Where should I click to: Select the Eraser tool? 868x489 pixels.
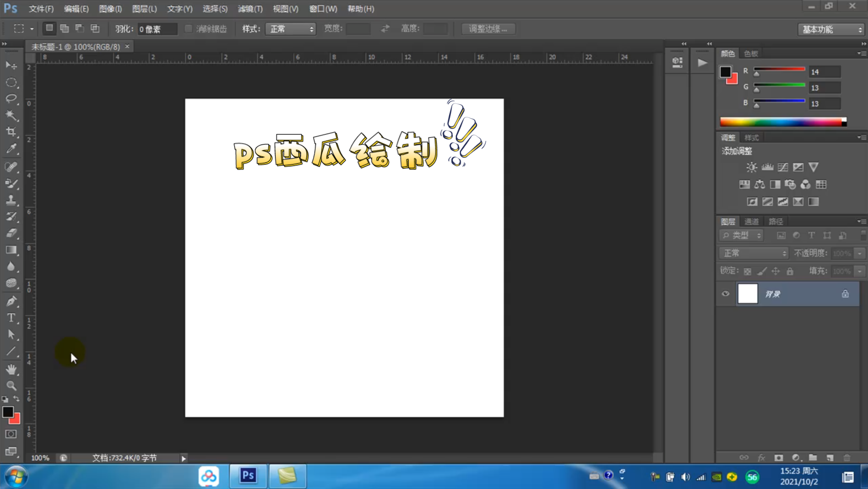coord(11,233)
